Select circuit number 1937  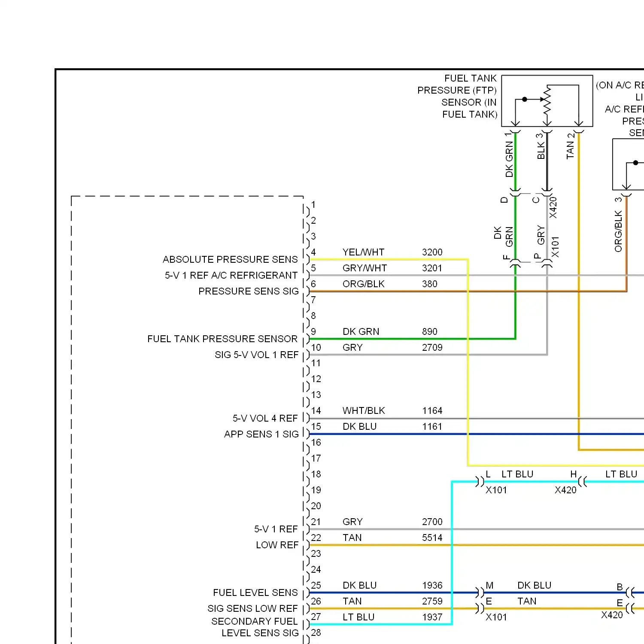(432, 617)
